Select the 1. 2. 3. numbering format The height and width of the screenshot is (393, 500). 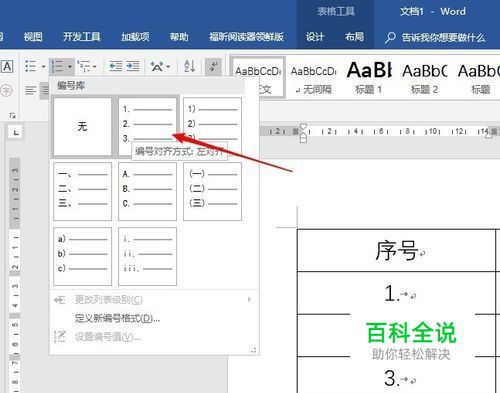pos(147,127)
